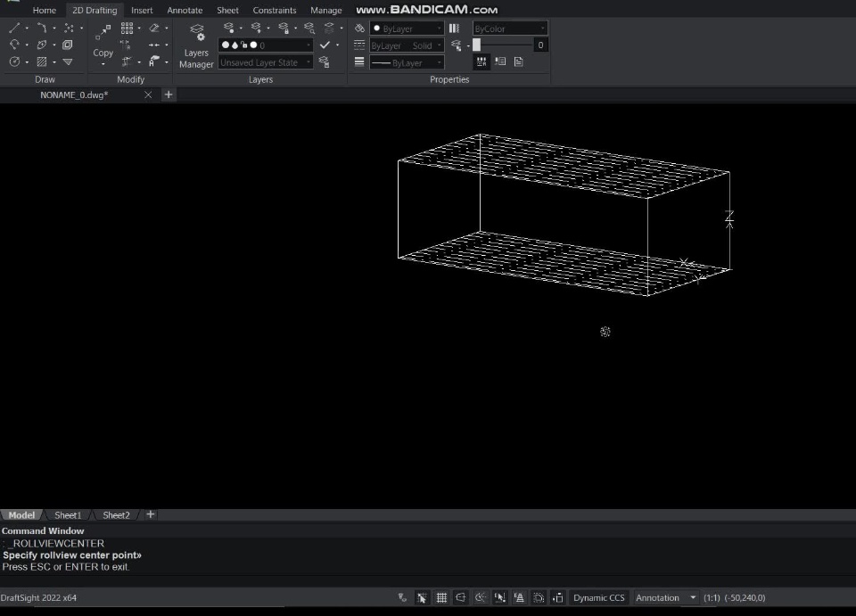Click the transparency value field

(540, 45)
